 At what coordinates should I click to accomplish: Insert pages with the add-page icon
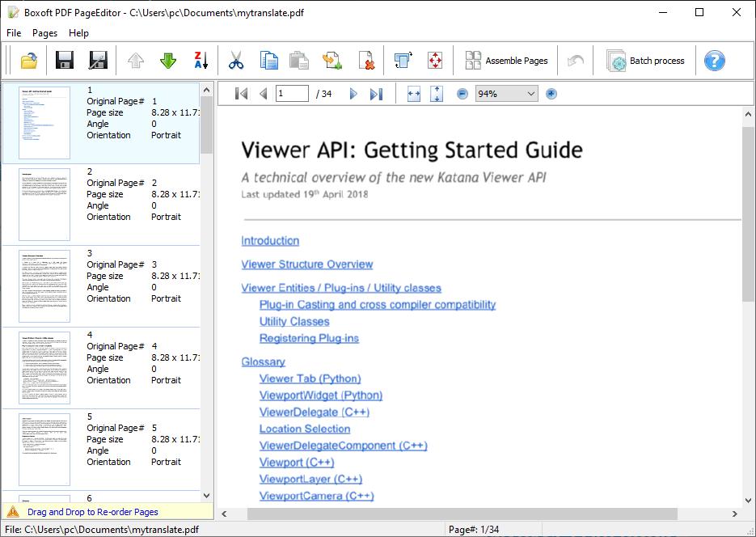[x=332, y=61]
